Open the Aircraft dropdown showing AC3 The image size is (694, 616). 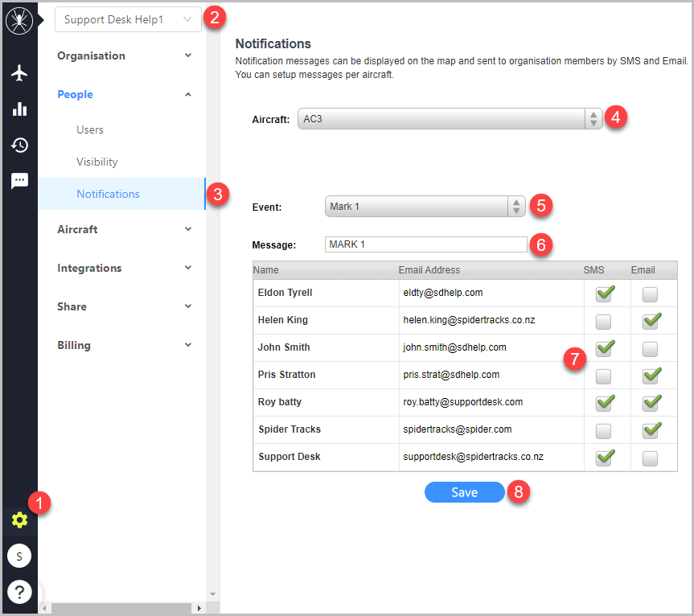[x=450, y=119]
